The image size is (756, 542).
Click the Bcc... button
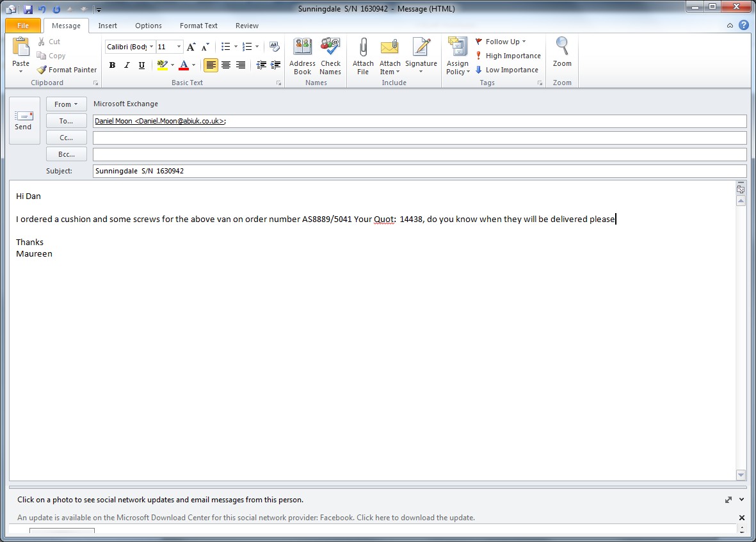click(67, 154)
